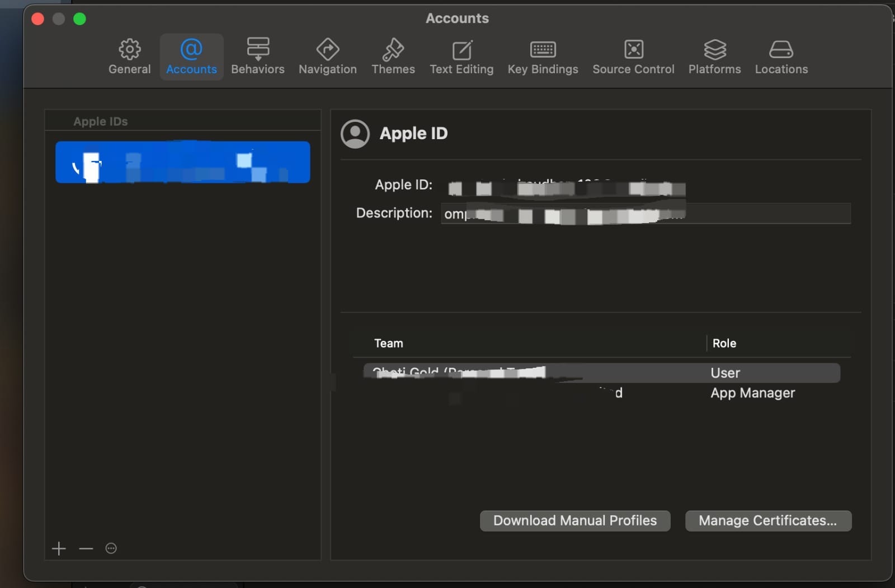Viewport: 895px width, 588px height.
Task: Go to Text Editing preferences
Action: [x=461, y=57]
